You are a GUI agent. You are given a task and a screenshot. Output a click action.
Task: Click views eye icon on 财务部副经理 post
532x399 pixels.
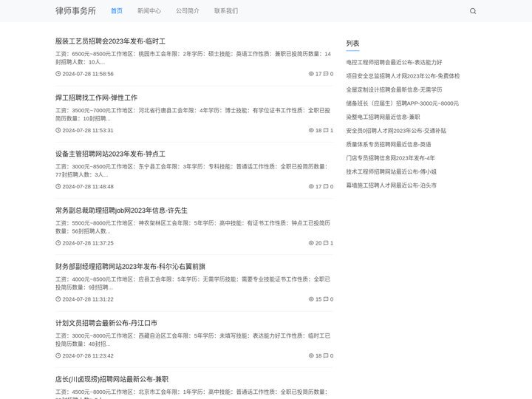point(311,299)
